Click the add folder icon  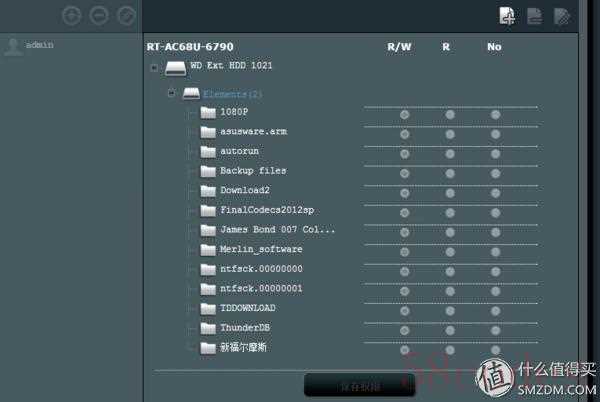tap(507, 16)
